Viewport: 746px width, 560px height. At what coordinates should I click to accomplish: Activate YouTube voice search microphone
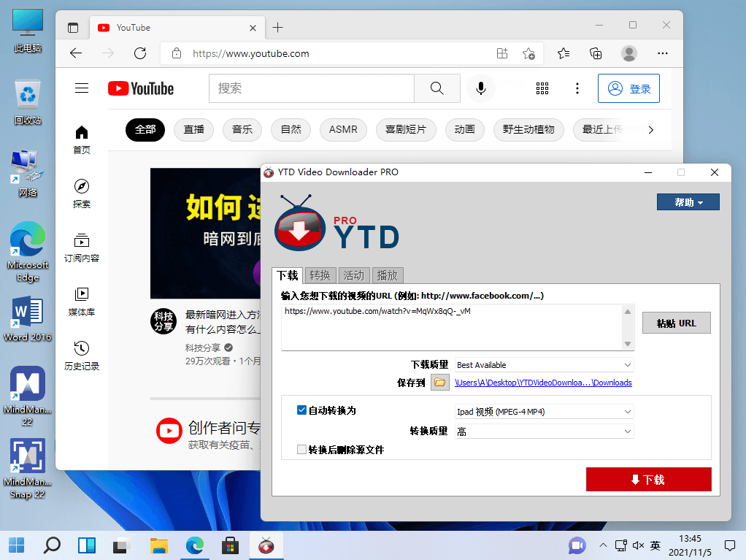(481, 88)
